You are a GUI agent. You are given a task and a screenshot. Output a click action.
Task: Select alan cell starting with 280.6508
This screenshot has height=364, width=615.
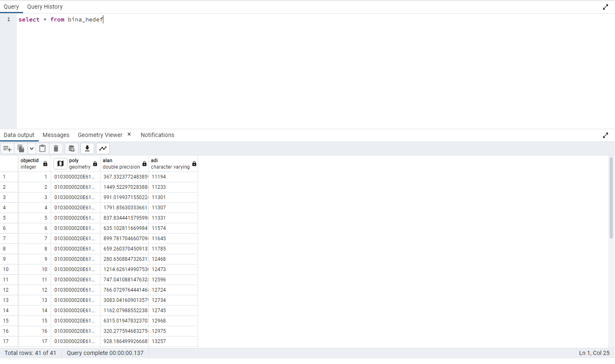[124, 259]
